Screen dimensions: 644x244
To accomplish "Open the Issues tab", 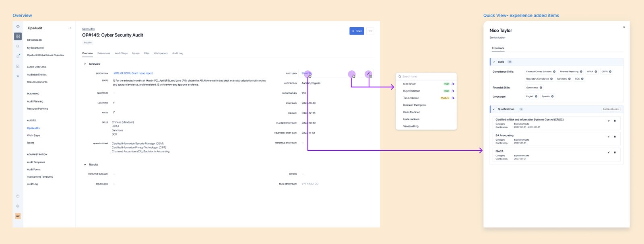I will coord(136,53).
